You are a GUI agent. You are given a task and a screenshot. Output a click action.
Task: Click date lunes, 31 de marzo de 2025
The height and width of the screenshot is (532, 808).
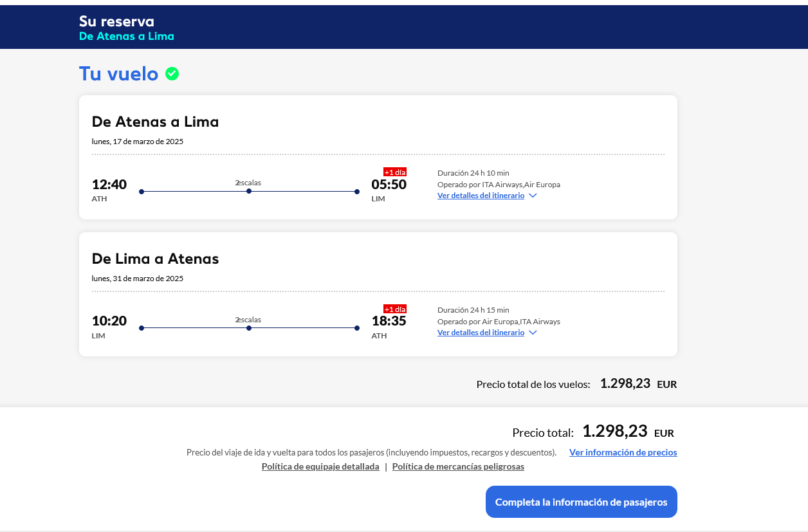(x=138, y=279)
